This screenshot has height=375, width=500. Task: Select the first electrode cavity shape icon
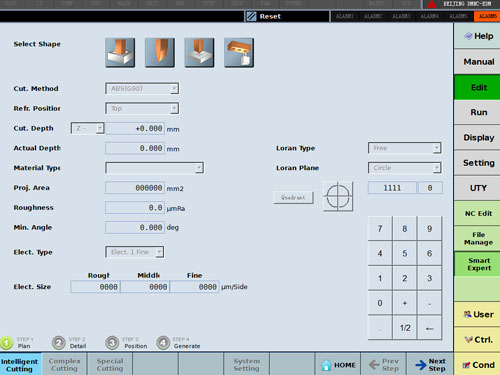click(120, 53)
